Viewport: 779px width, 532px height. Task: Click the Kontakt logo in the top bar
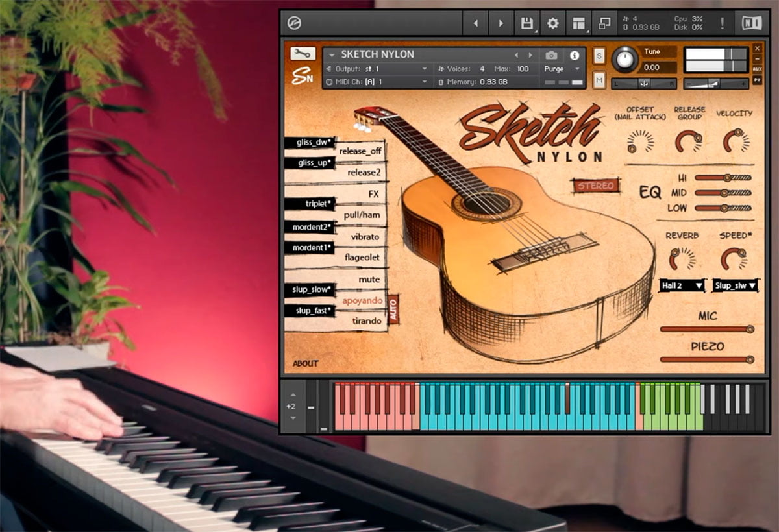(x=294, y=23)
